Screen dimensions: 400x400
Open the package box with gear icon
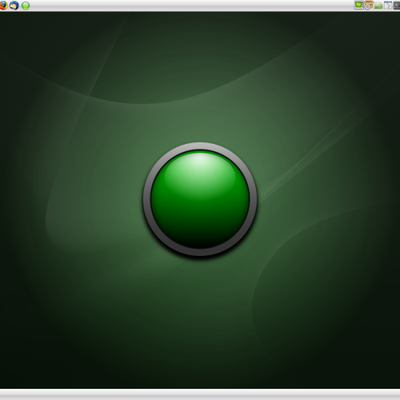[368, 5]
